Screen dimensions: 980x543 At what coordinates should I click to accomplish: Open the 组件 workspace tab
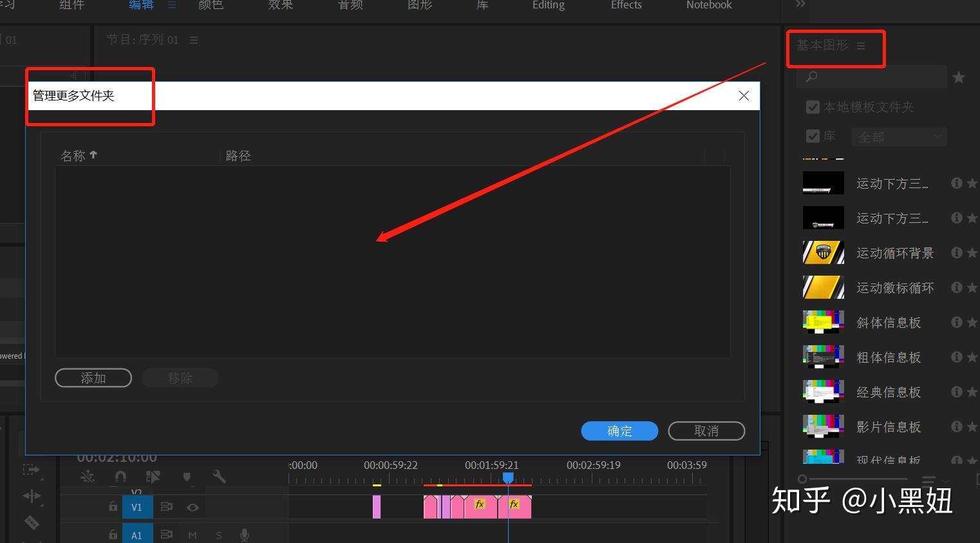pyautogui.click(x=71, y=5)
